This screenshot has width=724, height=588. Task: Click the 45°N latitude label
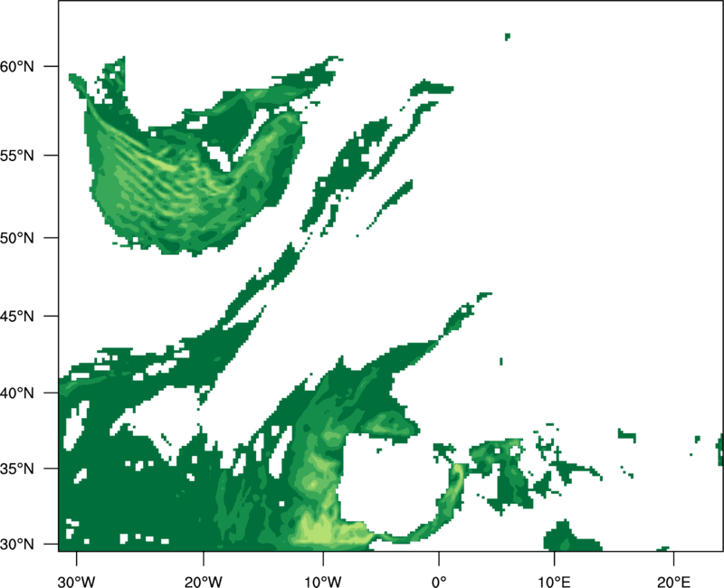pyautogui.click(x=17, y=316)
